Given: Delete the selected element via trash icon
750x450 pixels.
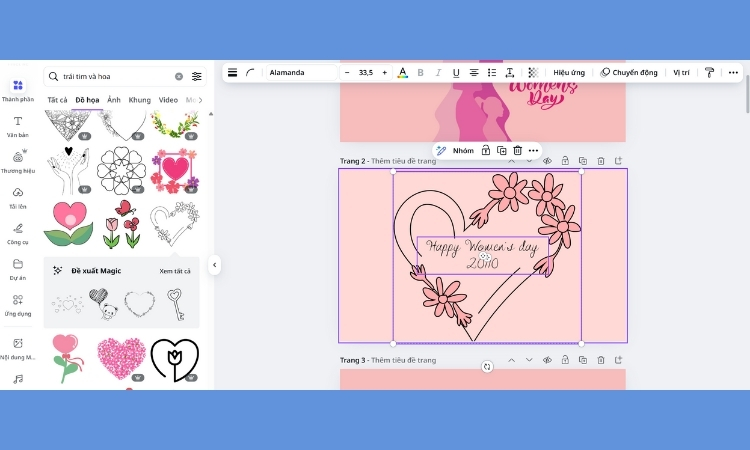Looking at the screenshot, I should coord(517,150).
